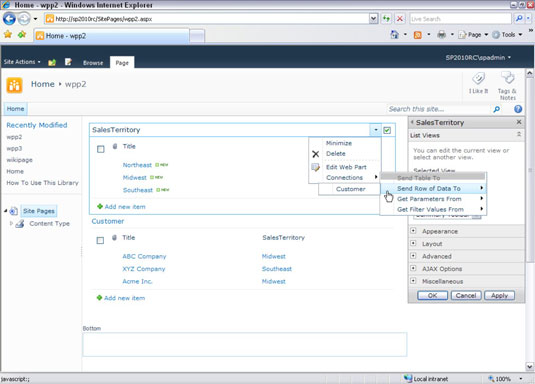Expand the Appearance section

coord(413,231)
